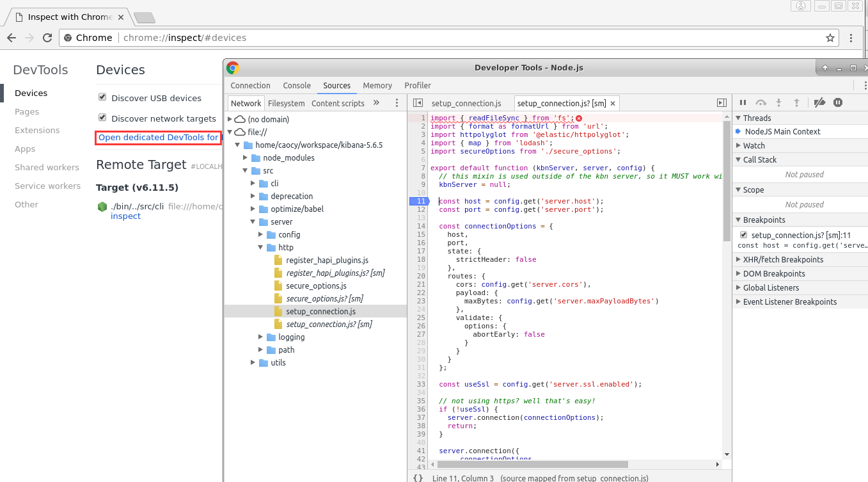Pause script execution in debugger toolbar

pyautogui.click(x=743, y=102)
